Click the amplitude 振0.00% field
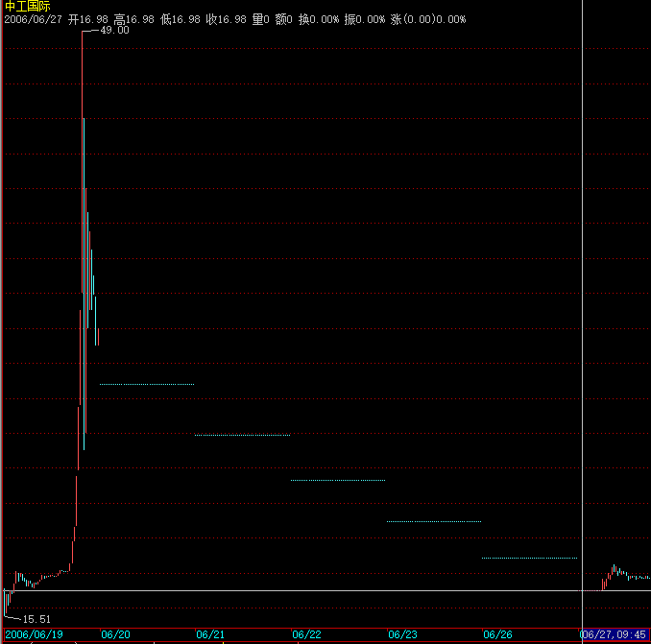Screen dimensions: 651x644 click(364, 19)
